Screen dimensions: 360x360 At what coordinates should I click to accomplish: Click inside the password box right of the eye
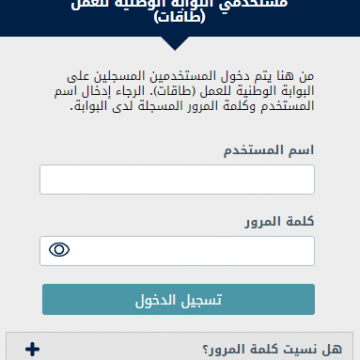[192, 251]
